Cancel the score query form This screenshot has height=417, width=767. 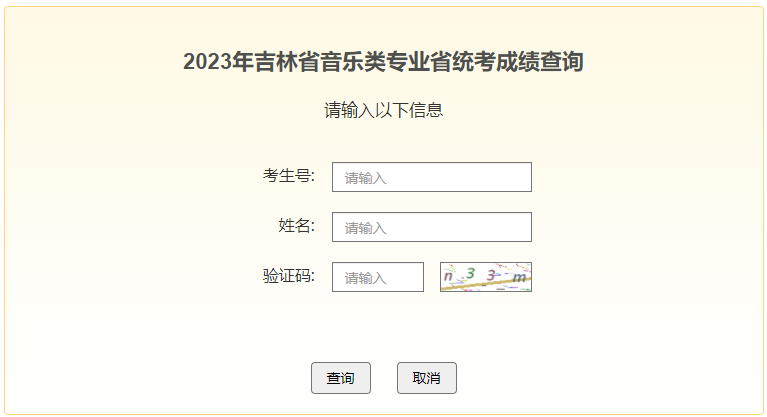pyautogui.click(x=427, y=378)
